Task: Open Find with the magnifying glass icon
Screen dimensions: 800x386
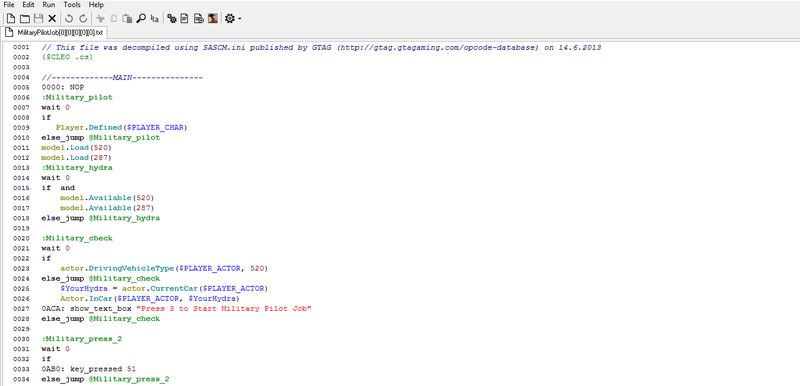Action: tap(141, 18)
